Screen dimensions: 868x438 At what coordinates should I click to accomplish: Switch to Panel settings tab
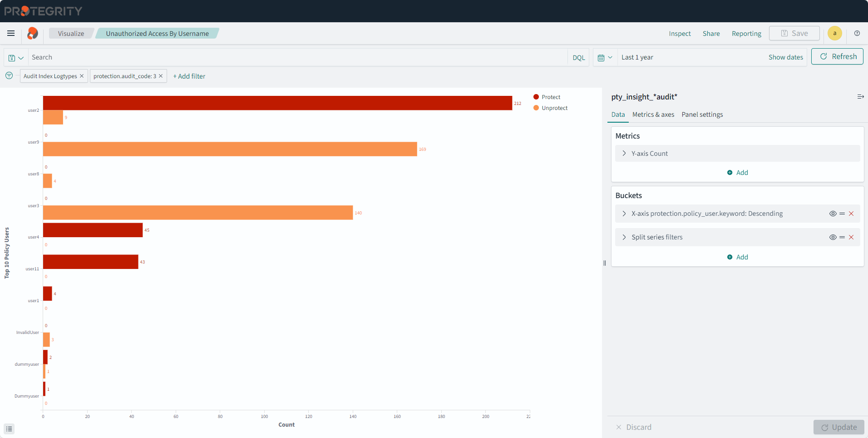tap(702, 114)
